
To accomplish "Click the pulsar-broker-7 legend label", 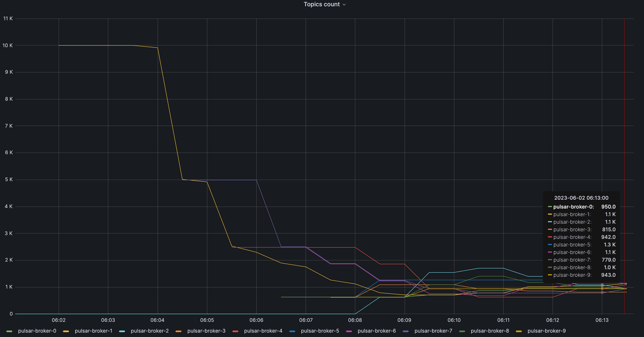I will click(433, 331).
